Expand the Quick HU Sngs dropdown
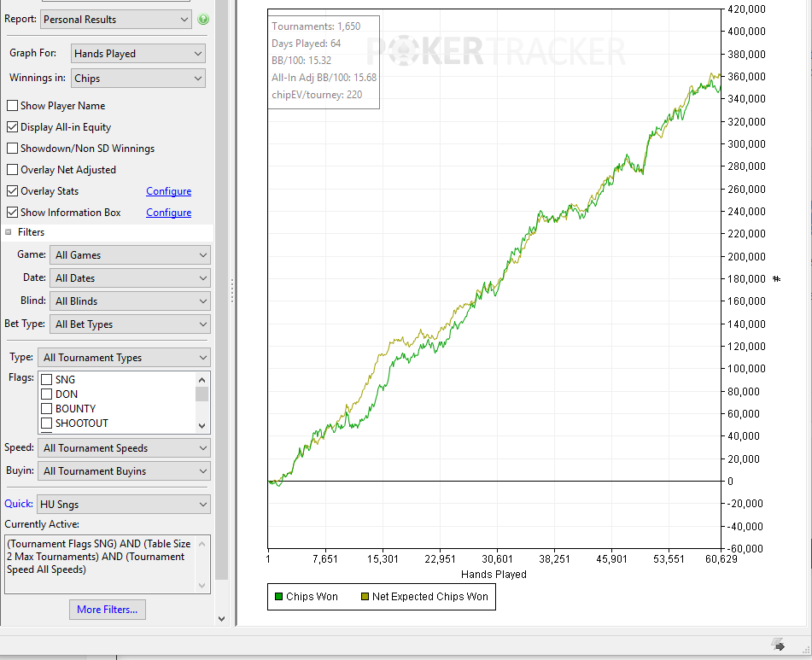Screen dimensions: 812x660 (x=124, y=505)
